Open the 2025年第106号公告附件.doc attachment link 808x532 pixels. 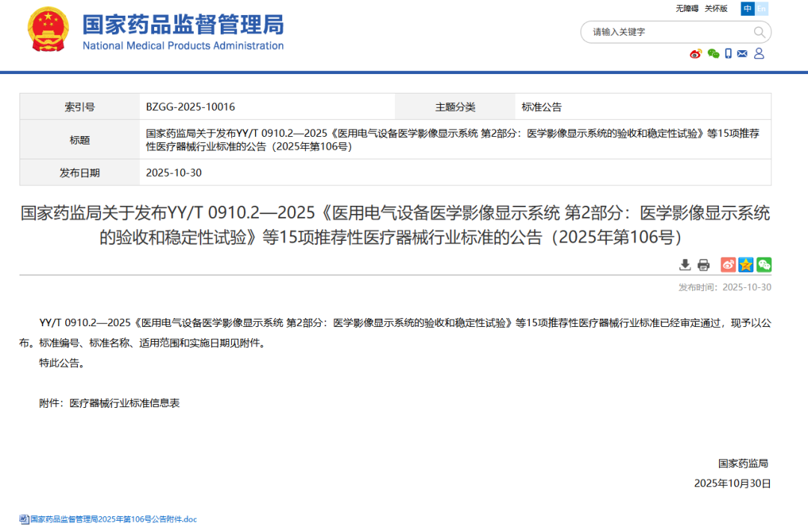click(113, 519)
